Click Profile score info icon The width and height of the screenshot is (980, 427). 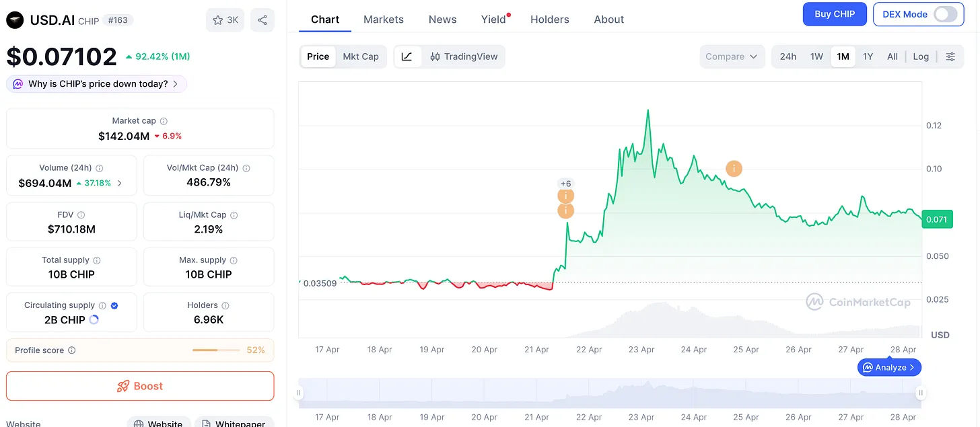[72, 350]
